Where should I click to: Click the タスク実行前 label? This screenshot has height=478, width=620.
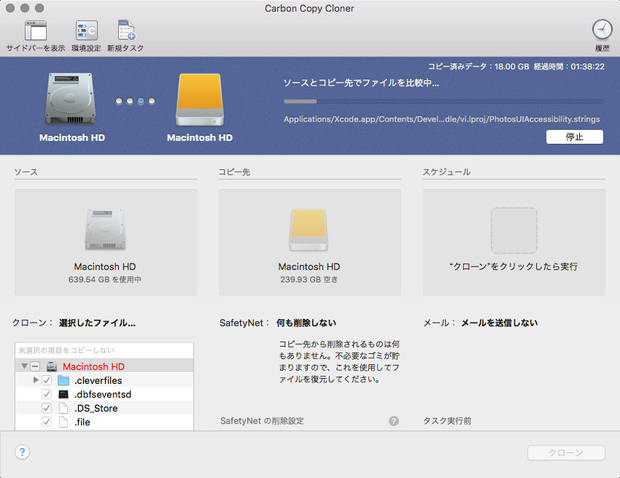click(447, 421)
